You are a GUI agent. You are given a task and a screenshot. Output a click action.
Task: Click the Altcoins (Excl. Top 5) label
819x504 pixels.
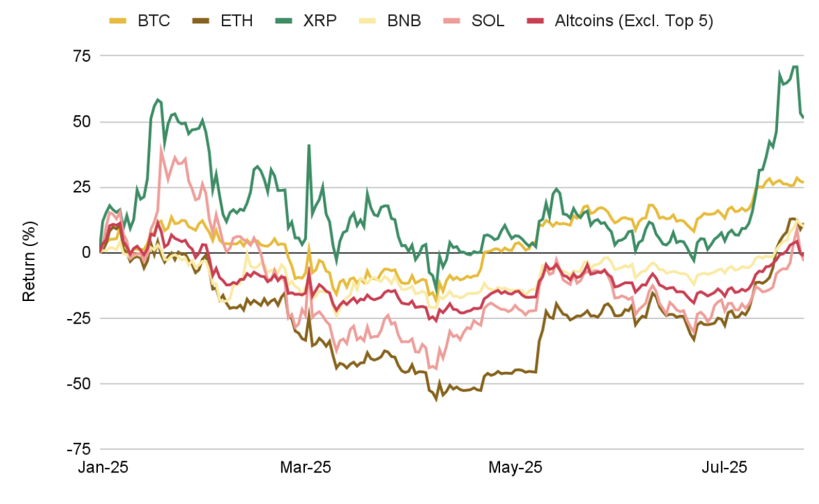coord(634,21)
